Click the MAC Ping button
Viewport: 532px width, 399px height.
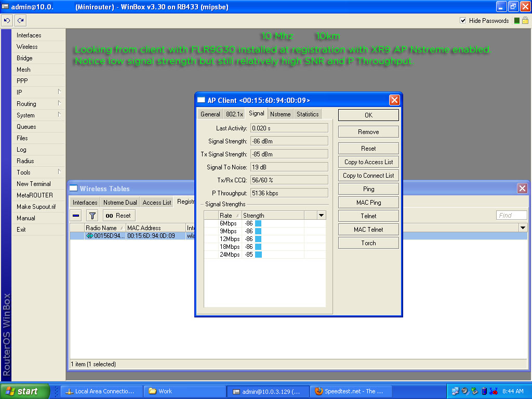(368, 203)
